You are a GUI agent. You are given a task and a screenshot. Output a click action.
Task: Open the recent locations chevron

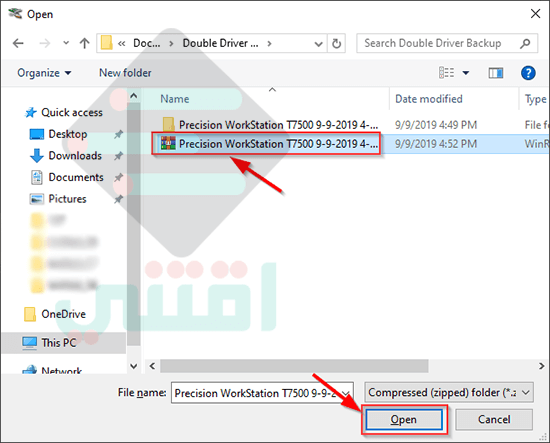tap(66, 43)
